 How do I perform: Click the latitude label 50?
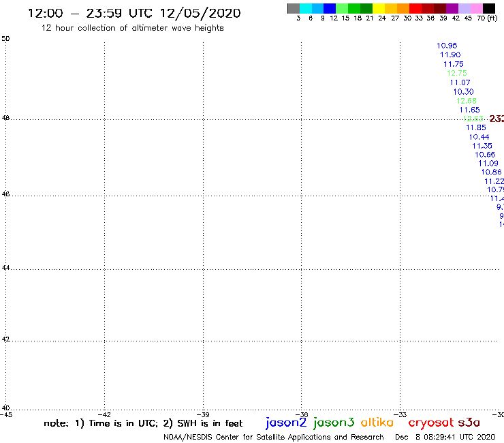5,39
